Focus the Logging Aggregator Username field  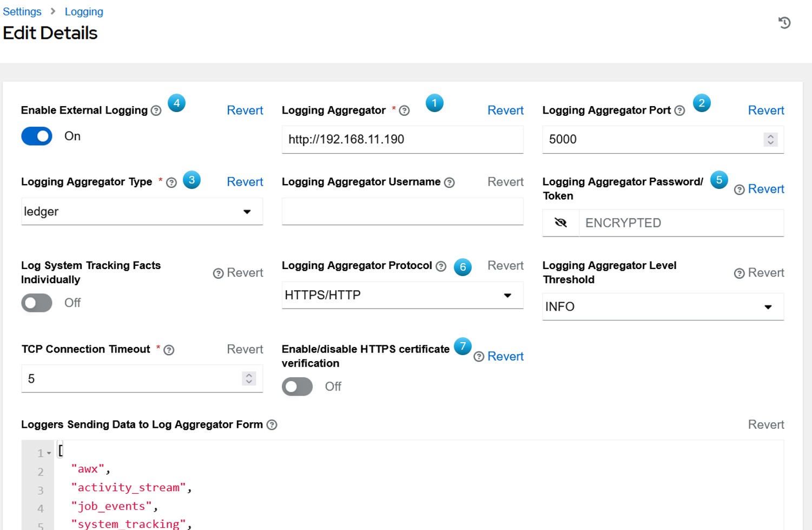402,211
